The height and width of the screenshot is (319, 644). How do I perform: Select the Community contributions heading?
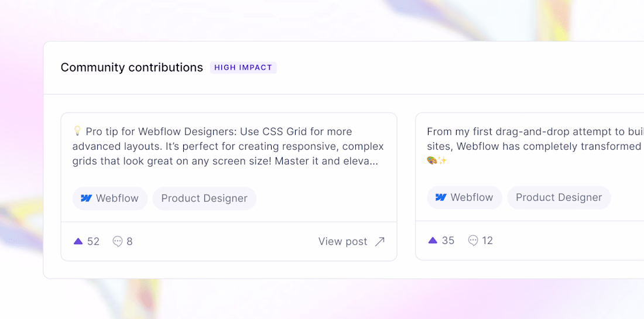tap(132, 67)
